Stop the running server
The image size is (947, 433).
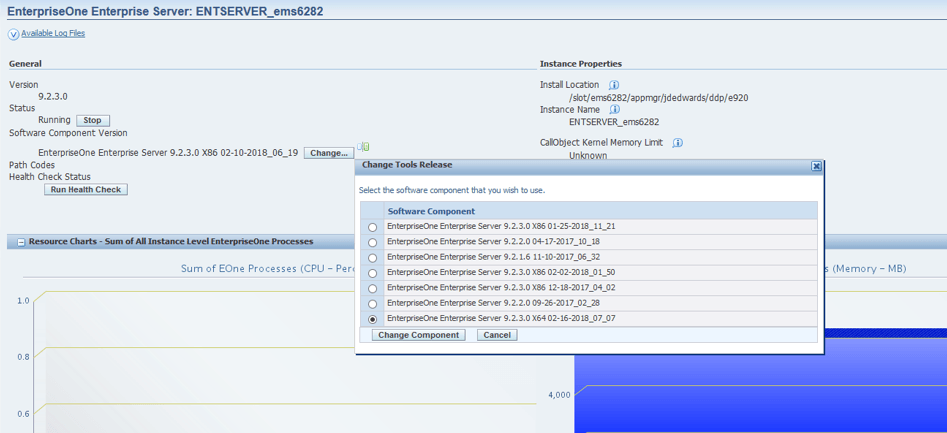[92, 120]
